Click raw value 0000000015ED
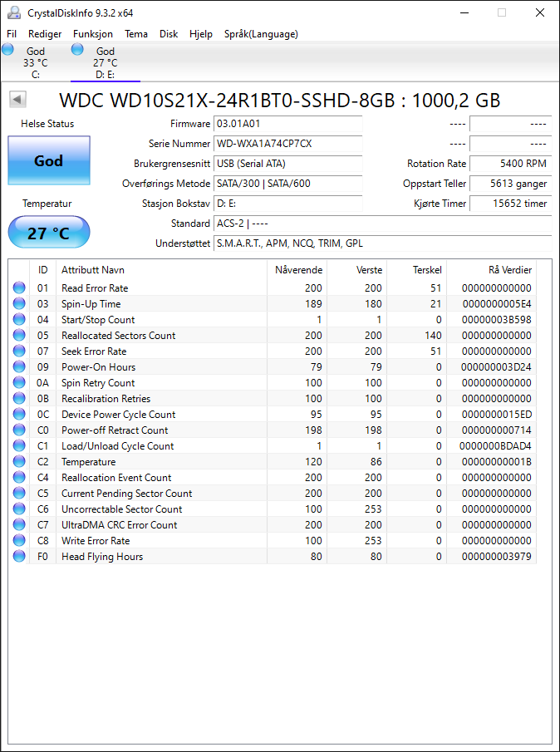Image resolution: width=560 pixels, height=752 pixels. (x=497, y=415)
